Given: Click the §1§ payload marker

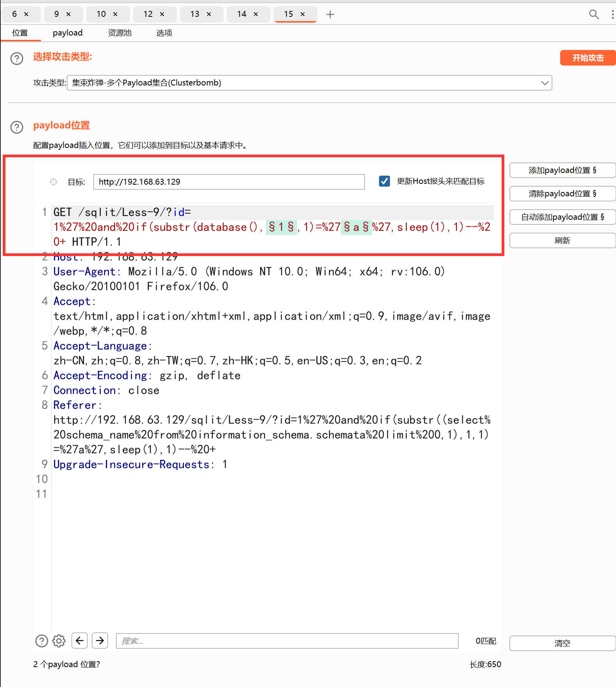Looking at the screenshot, I should coord(281,227).
